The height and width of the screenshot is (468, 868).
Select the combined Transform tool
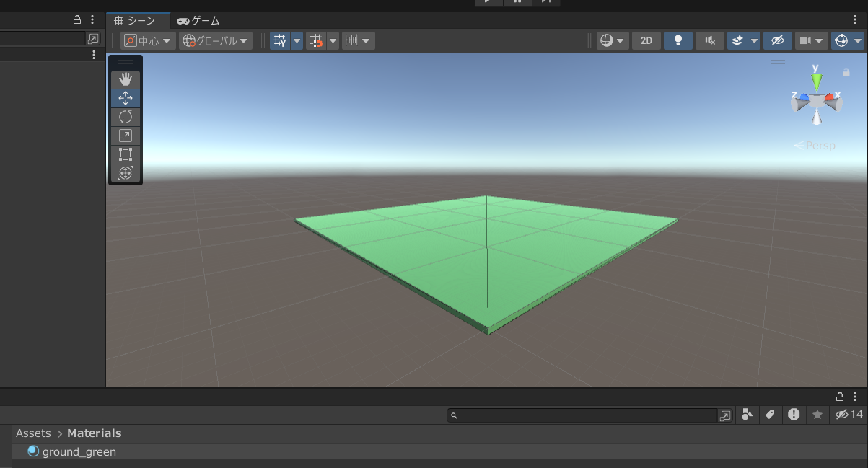click(126, 173)
